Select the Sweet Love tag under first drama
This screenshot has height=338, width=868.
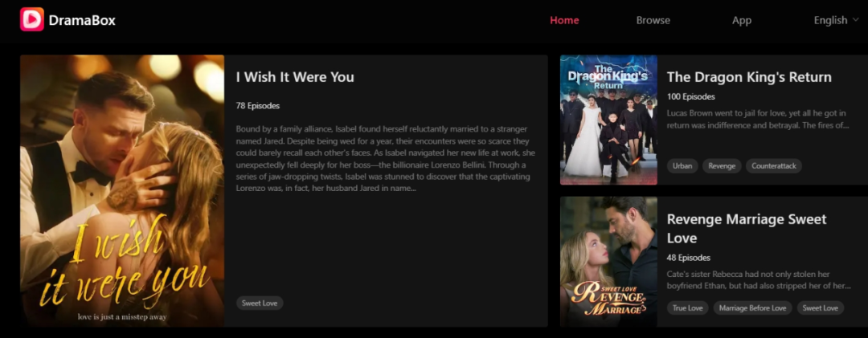point(260,303)
